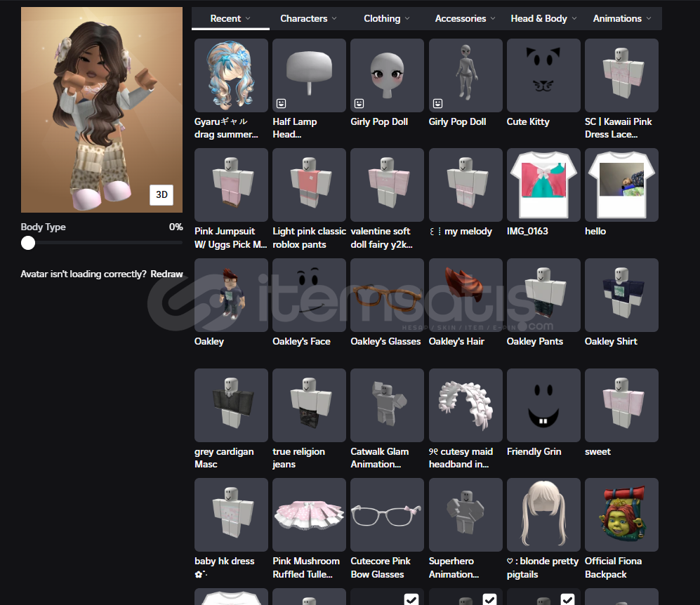
Task: Choose the cutesy maid headband item
Action: coord(465,405)
